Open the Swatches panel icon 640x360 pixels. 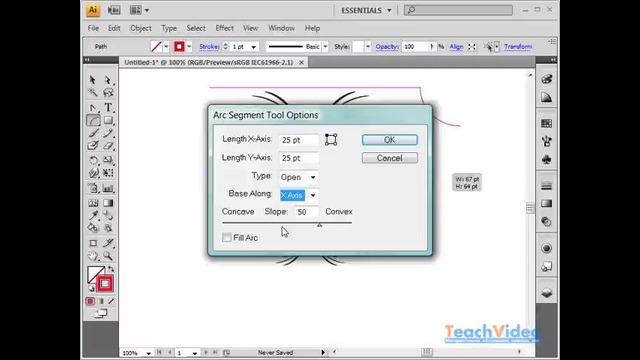coord(547,123)
